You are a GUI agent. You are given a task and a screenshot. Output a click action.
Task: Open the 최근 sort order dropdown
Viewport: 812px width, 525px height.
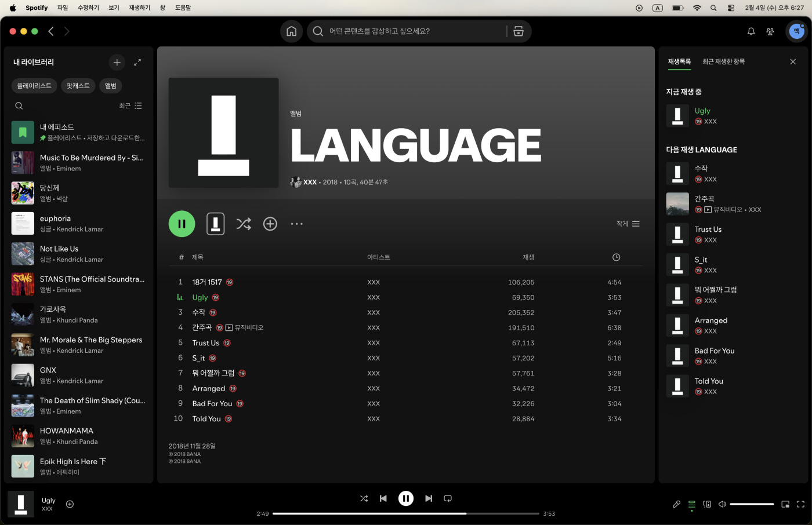(x=130, y=106)
